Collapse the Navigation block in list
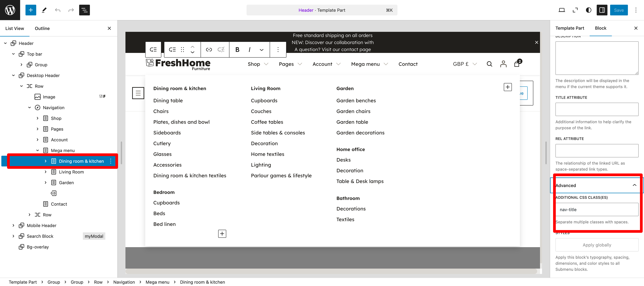 (x=30, y=108)
